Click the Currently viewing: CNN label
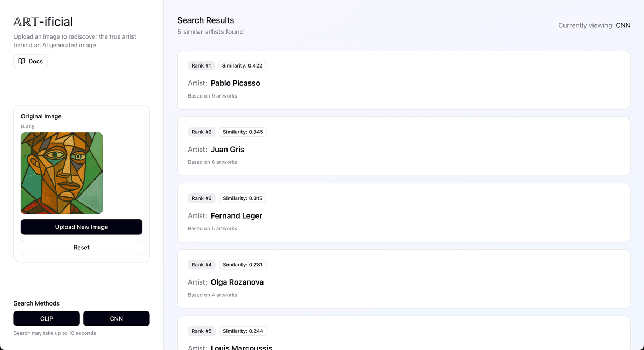 (x=594, y=25)
